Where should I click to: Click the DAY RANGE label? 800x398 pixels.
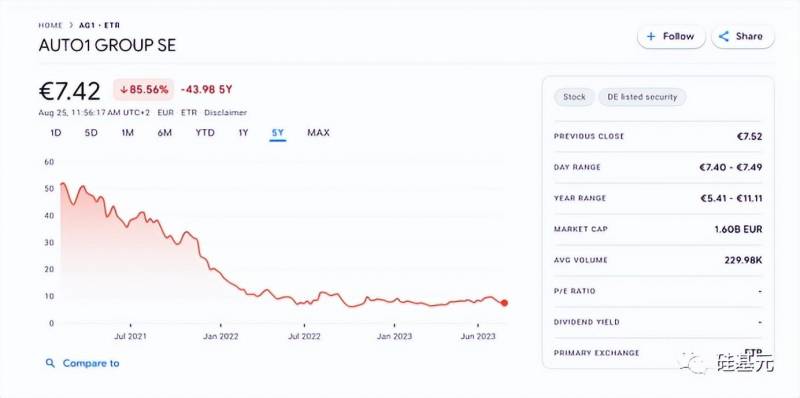coord(577,167)
